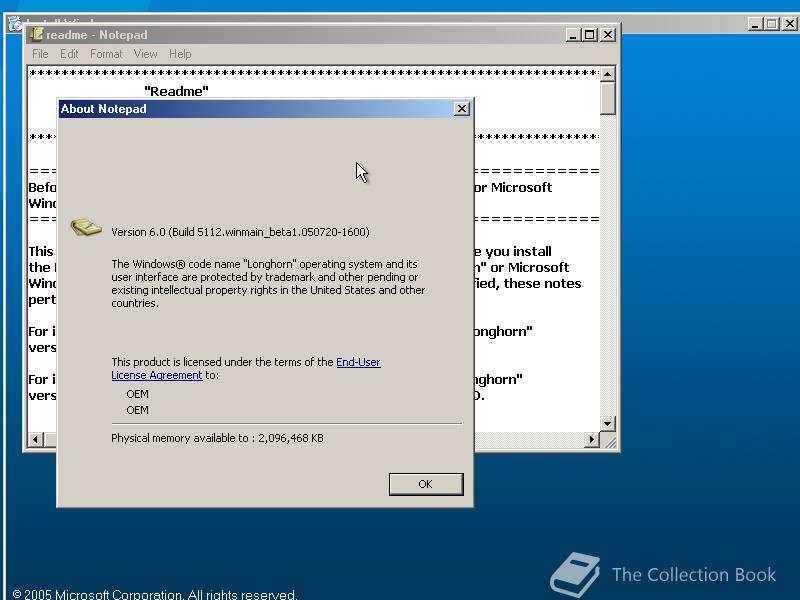This screenshot has width=800, height=600.
Task: Click the second OEM licensee line
Action: (x=137, y=410)
